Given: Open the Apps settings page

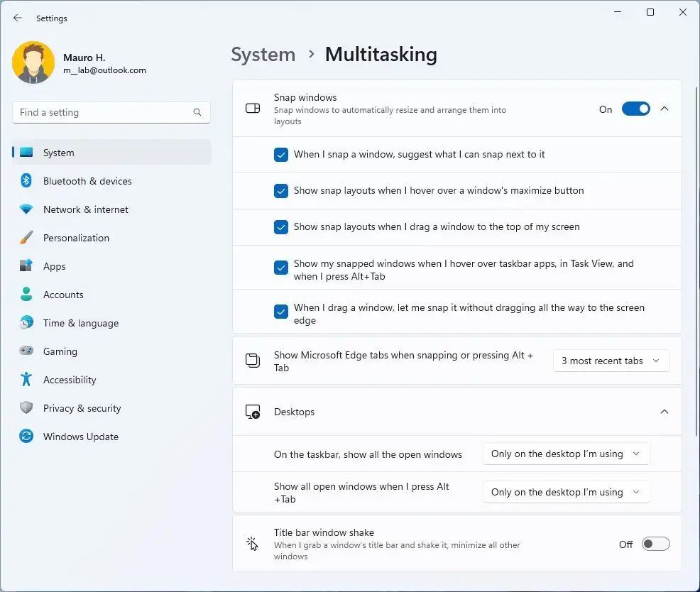Looking at the screenshot, I should [x=54, y=266].
